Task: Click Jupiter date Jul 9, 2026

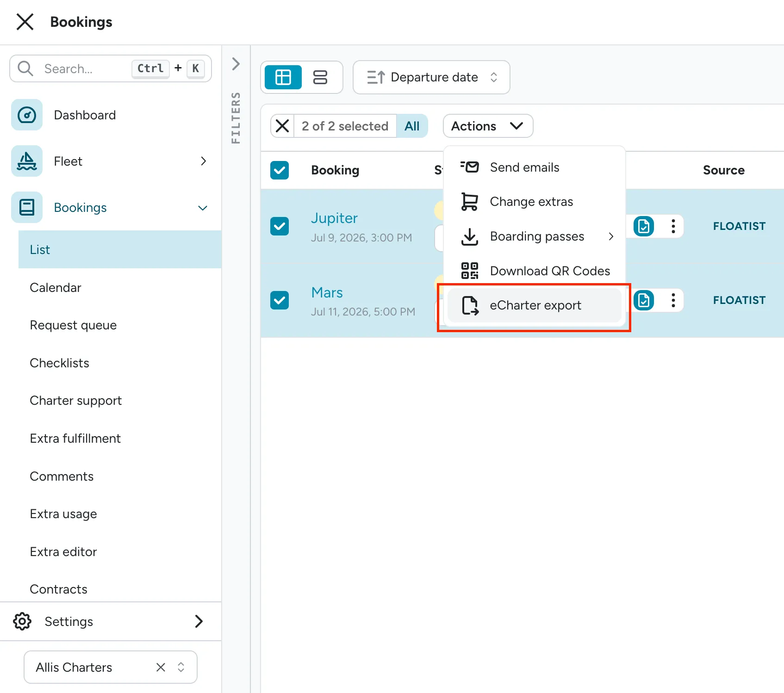Action: 361,237
